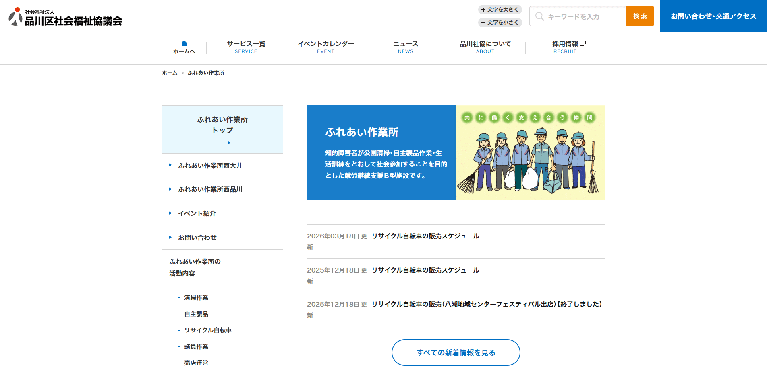Screen dimensions: 767x375
Task: Click the home icon above ホームへ
Action: click(x=184, y=44)
